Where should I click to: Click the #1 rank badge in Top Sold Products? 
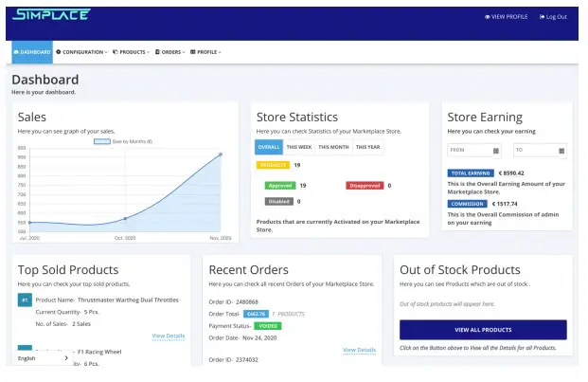25,300
